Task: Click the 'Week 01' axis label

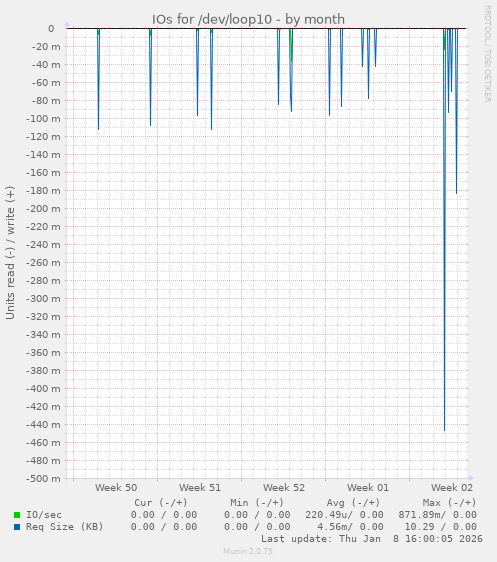Action: click(368, 487)
